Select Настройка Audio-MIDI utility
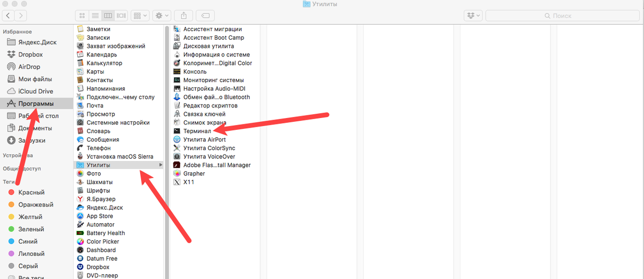644x279 pixels. [215, 89]
